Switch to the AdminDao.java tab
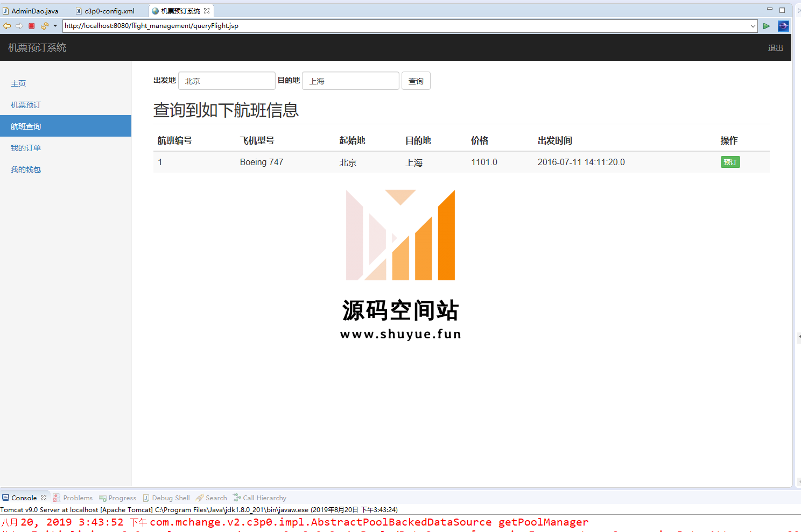 31,11
